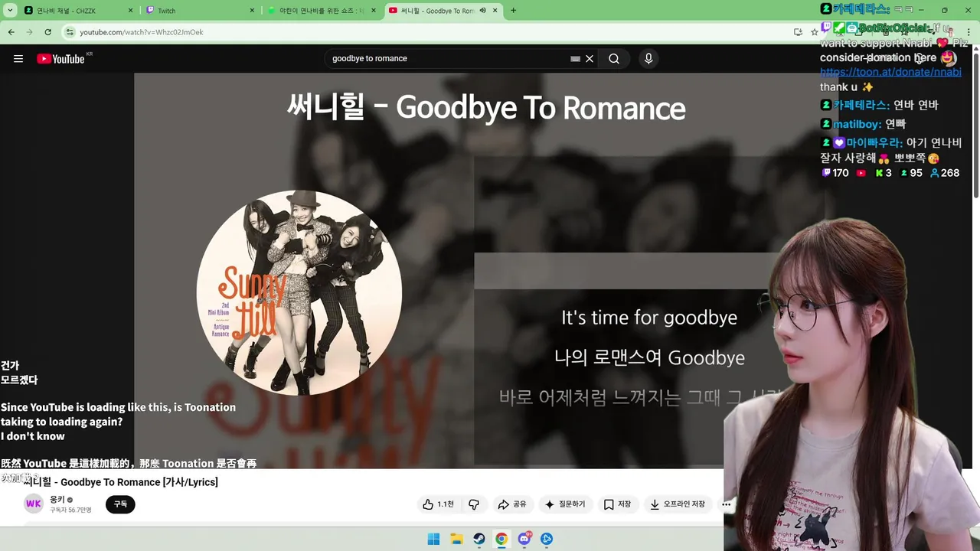Close the CHZZK tab
Viewport: 980px width, 551px height.
(x=130, y=11)
